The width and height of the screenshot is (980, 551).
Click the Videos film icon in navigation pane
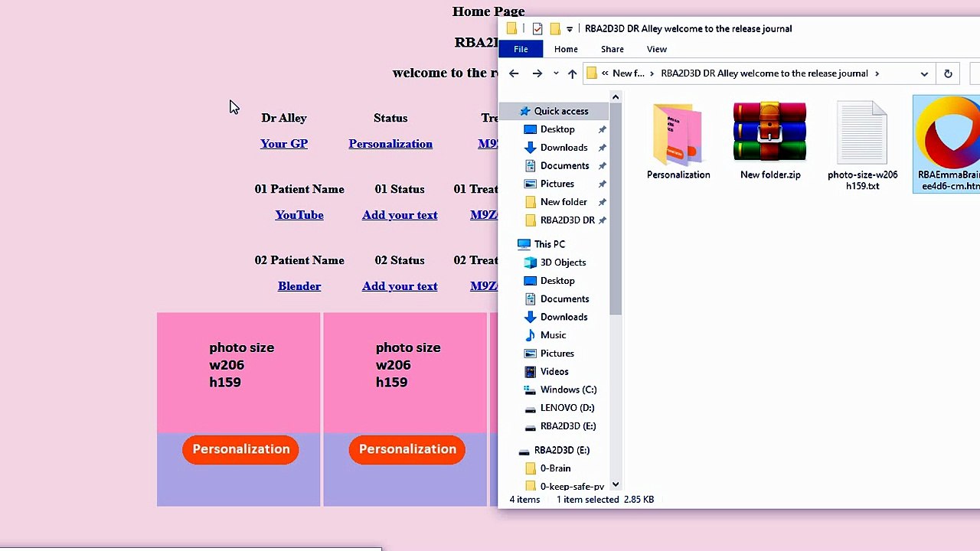coord(530,371)
